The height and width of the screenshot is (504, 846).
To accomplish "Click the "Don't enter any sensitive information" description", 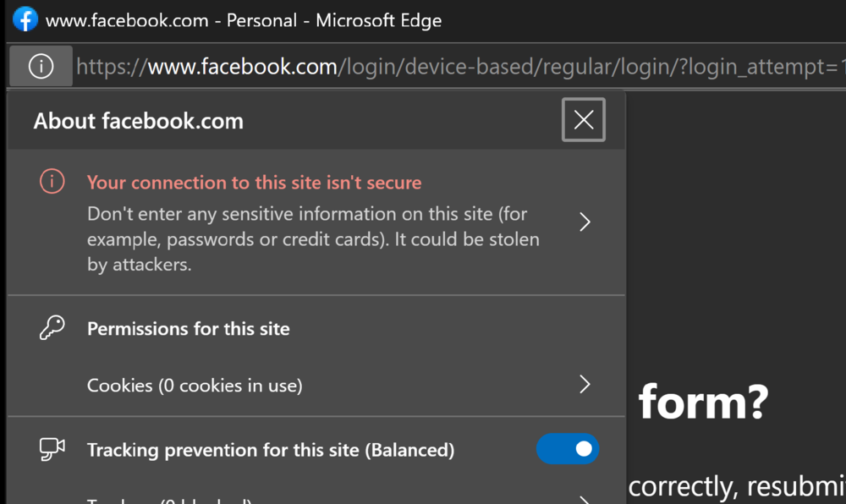I will (x=313, y=239).
